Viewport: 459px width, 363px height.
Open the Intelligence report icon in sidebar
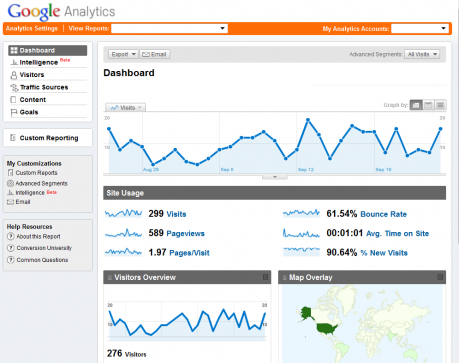pyautogui.click(x=14, y=62)
